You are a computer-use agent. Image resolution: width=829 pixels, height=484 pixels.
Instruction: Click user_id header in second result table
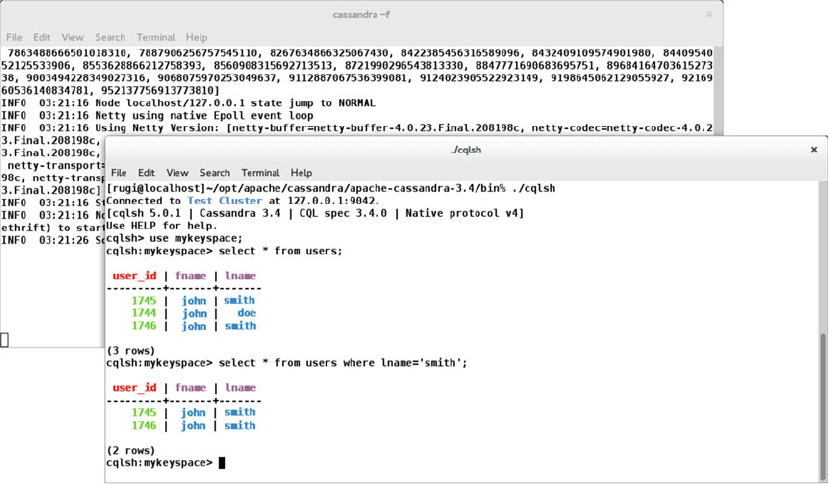[x=134, y=388]
